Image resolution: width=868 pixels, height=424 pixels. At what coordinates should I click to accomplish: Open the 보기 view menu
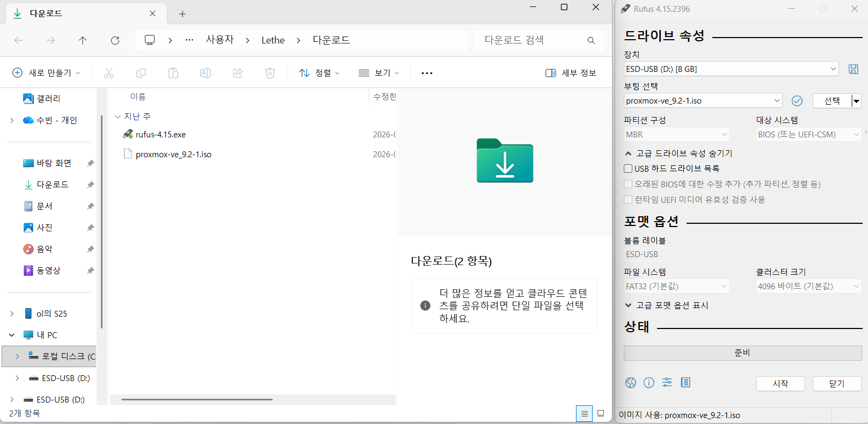pyautogui.click(x=379, y=73)
